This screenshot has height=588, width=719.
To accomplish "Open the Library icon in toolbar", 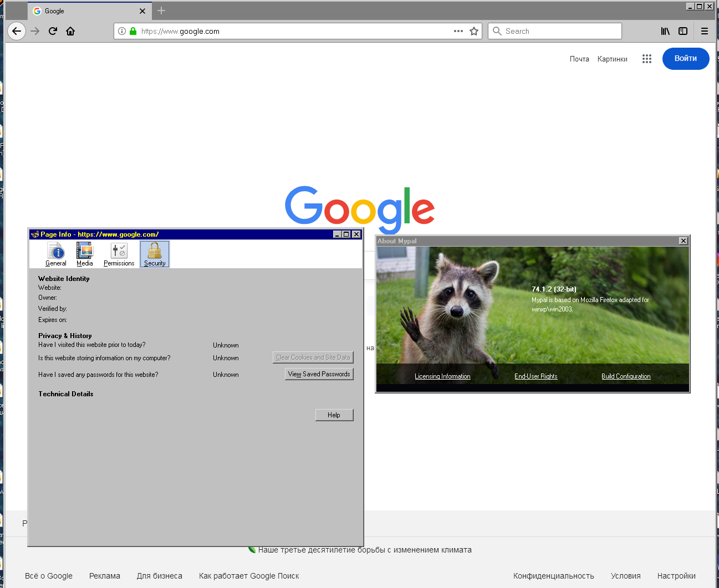I will pyautogui.click(x=665, y=31).
